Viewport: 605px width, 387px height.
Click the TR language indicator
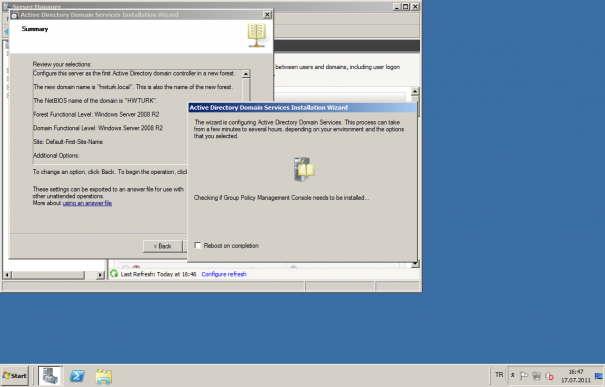499,375
